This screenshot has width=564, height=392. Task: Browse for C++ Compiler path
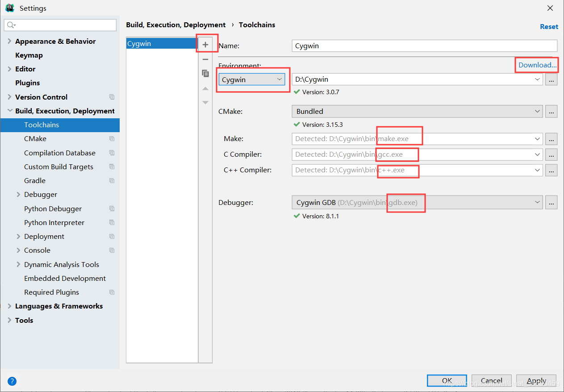(x=551, y=170)
